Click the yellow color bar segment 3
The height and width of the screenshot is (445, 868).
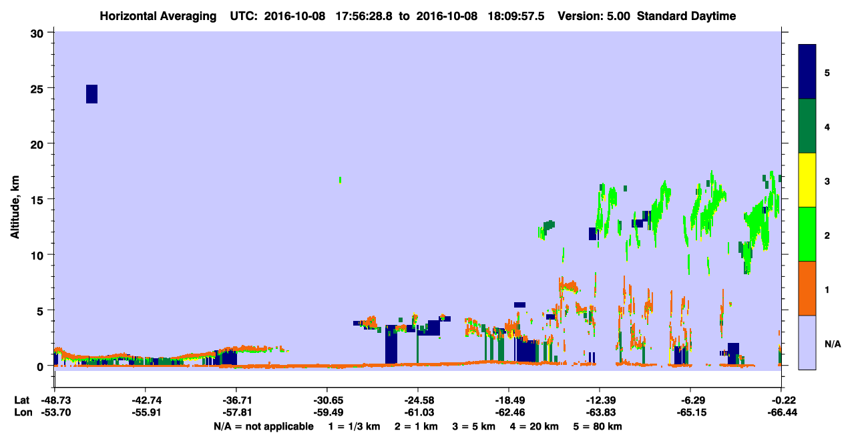pos(807,180)
